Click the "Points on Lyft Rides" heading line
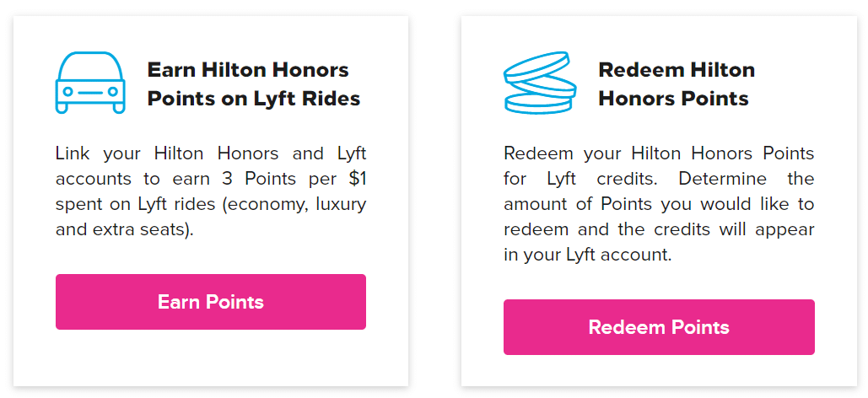Image resolution: width=868 pixels, height=398 pixels. pos(253,99)
